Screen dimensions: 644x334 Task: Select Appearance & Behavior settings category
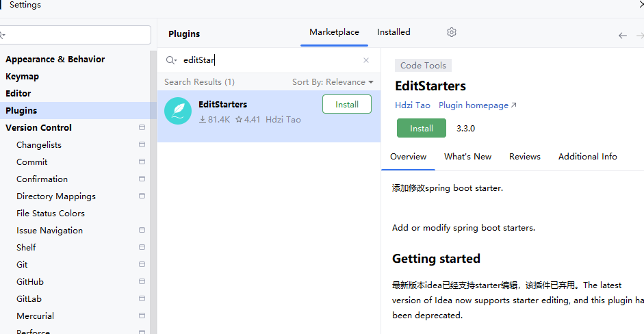point(55,59)
